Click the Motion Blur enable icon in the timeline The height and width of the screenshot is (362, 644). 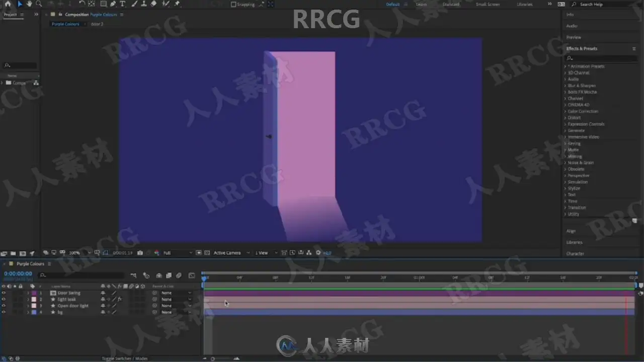click(x=179, y=276)
